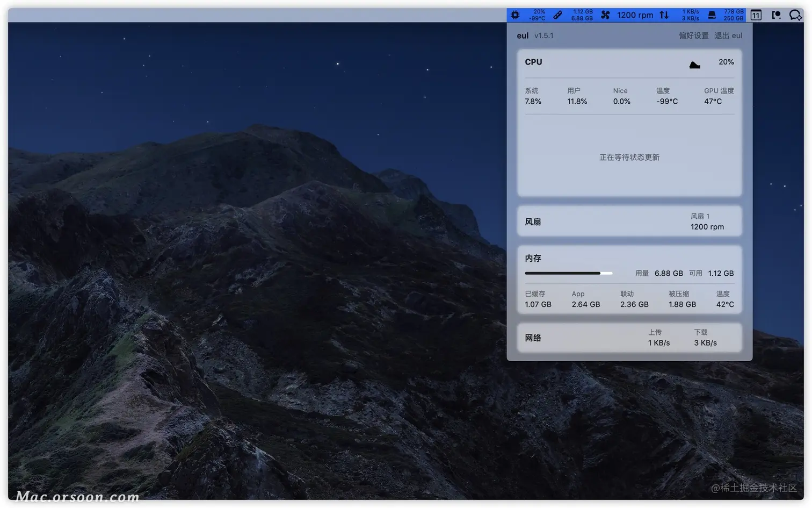The width and height of the screenshot is (812, 508).
Task: Click the 用户 usage value 11.8%
Action: pos(577,101)
